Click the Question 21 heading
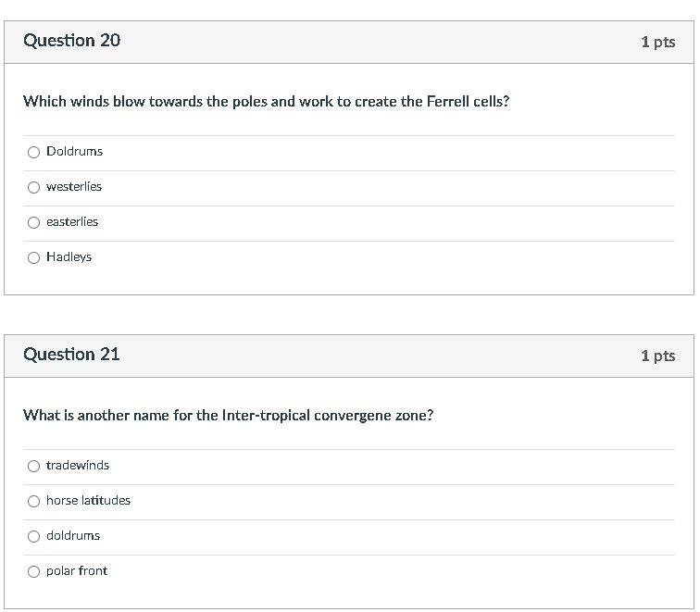Screen dimensions: 700x612 71,355
